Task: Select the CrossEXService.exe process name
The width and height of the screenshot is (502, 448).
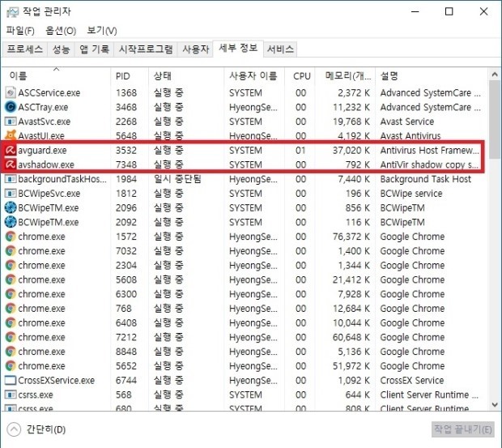Action: 57,381
